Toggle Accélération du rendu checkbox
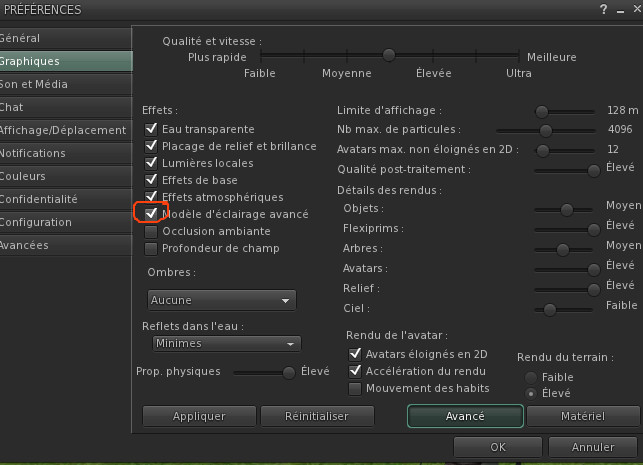Screen dimensions: 643x465 (x=355, y=371)
